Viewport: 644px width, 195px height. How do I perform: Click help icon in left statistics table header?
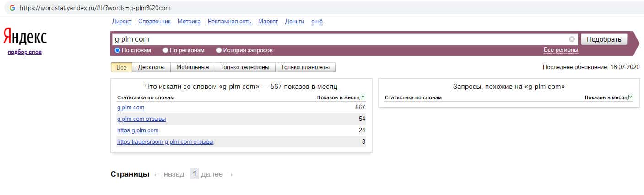coord(363,97)
